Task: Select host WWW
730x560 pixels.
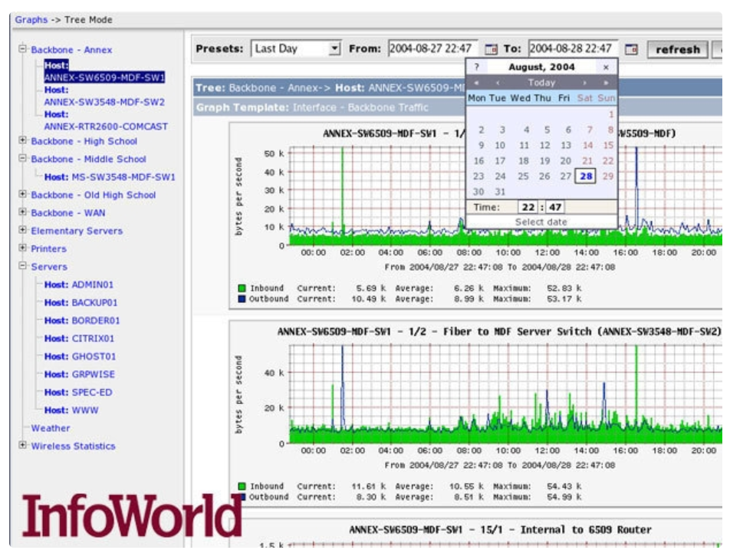Action: (71, 410)
